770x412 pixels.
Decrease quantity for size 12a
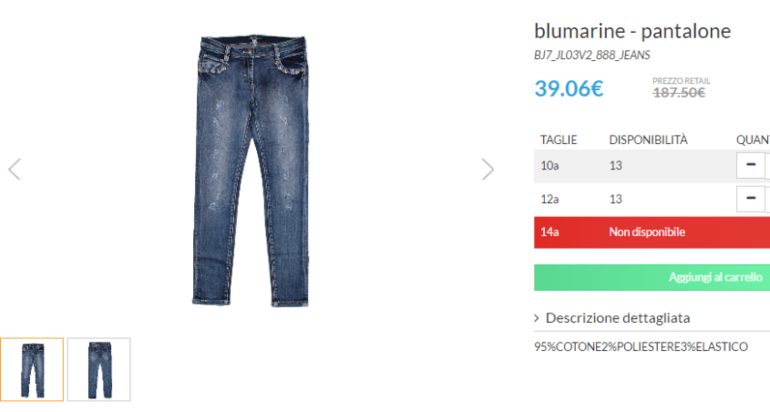click(751, 198)
